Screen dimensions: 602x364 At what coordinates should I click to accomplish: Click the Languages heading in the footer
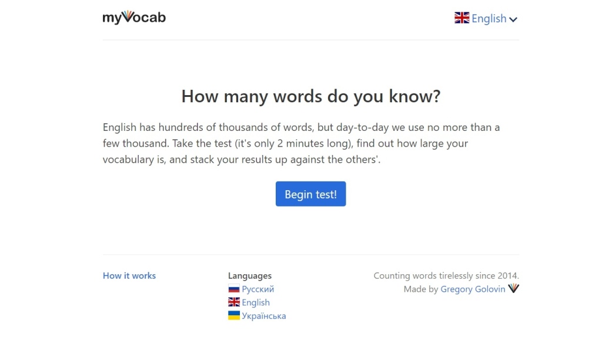coord(250,275)
